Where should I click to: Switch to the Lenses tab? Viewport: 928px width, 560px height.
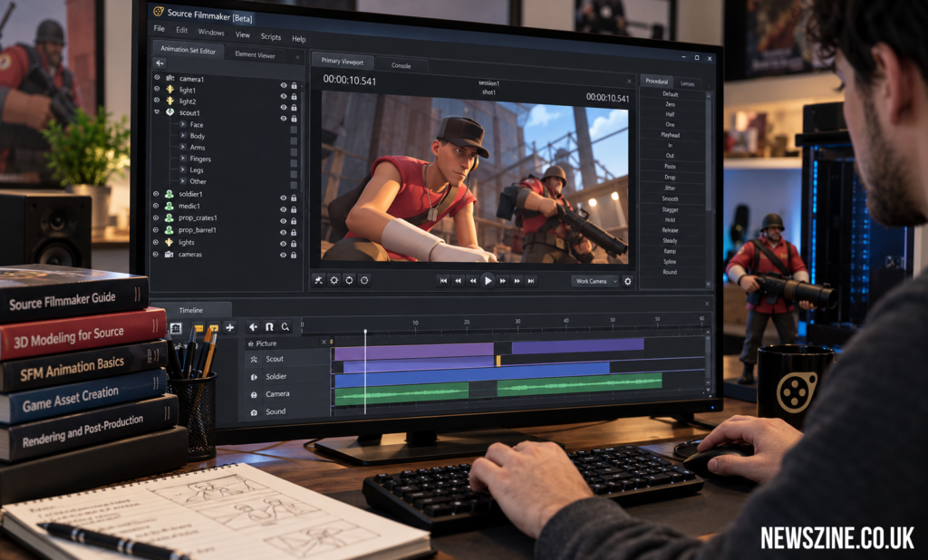[x=687, y=83]
